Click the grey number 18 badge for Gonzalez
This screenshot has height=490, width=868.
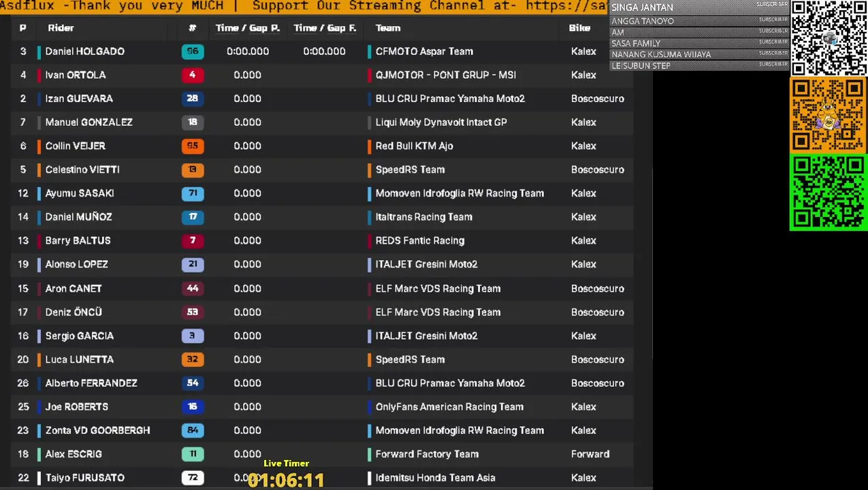pos(193,122)
